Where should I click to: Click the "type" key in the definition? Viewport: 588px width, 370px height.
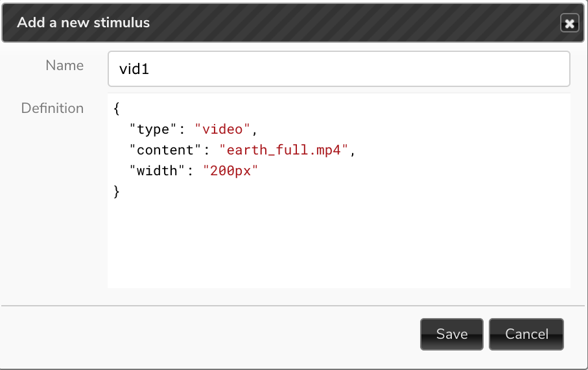152,129
